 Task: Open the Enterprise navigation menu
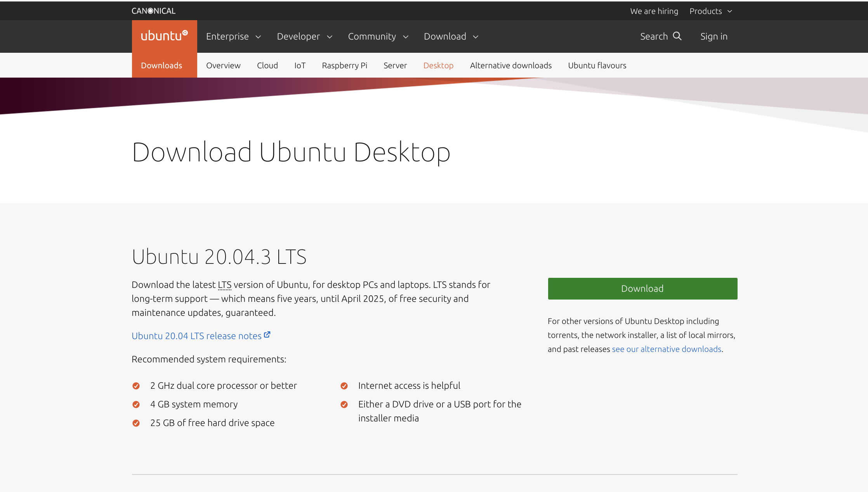pos(234,36)
